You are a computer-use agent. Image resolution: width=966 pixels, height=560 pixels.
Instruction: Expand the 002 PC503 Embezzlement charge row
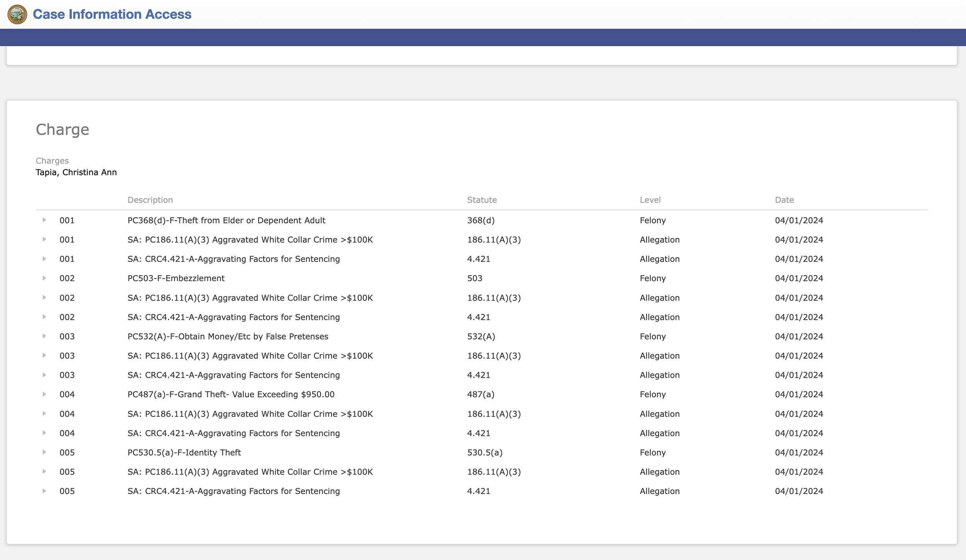[x=44, y=278]
